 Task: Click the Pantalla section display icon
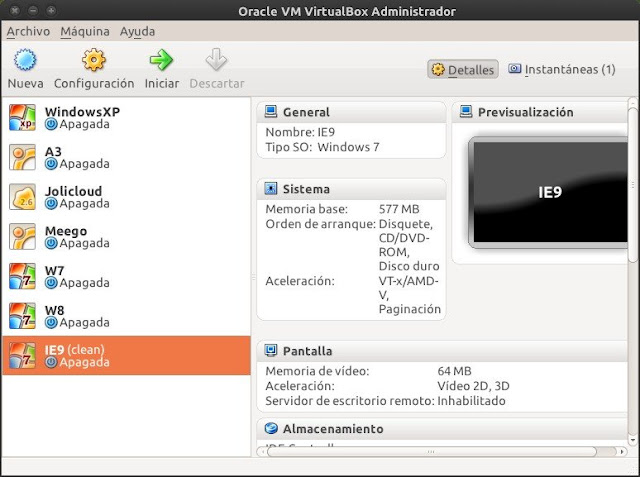point(271,351)
